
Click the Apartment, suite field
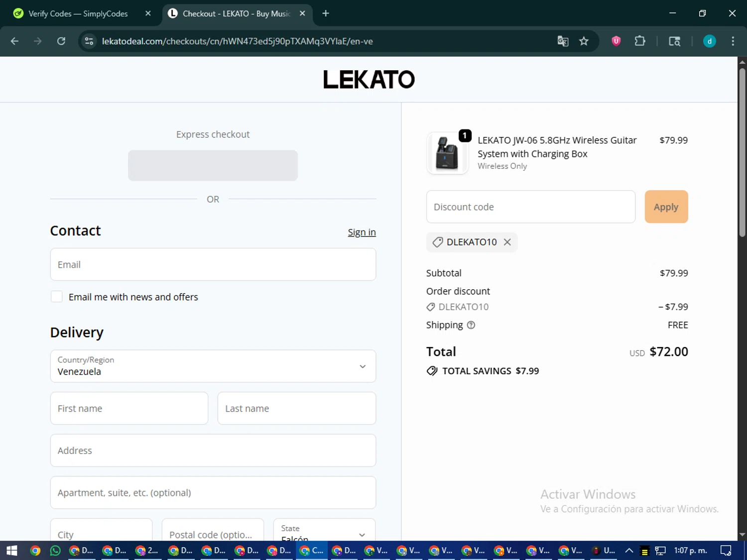213,492
